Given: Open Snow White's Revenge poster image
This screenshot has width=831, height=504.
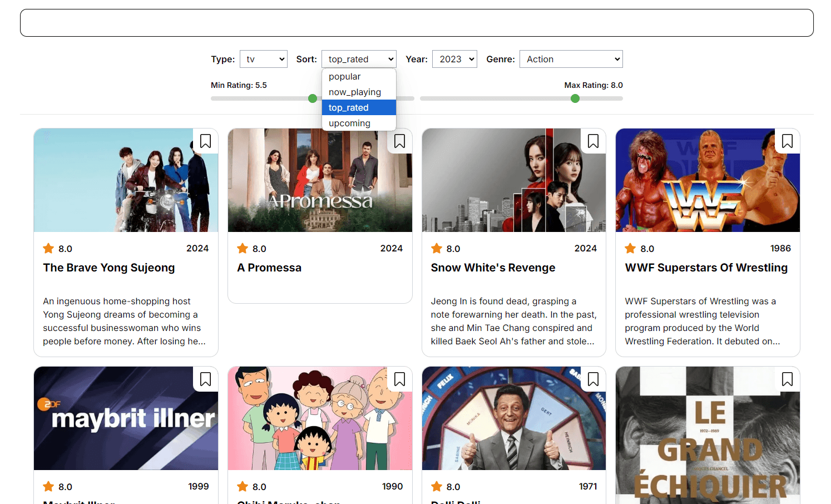Looking at the screenshot, I should coord(513,180).
